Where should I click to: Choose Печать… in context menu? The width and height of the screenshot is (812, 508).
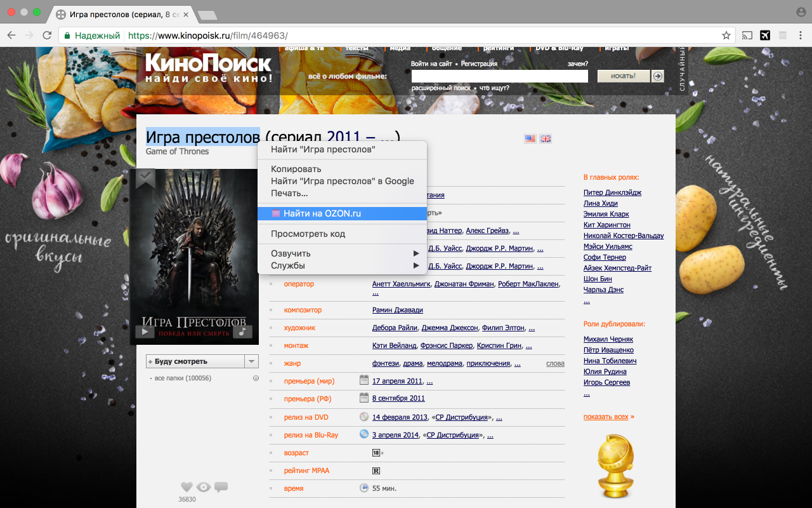(342, 193)
